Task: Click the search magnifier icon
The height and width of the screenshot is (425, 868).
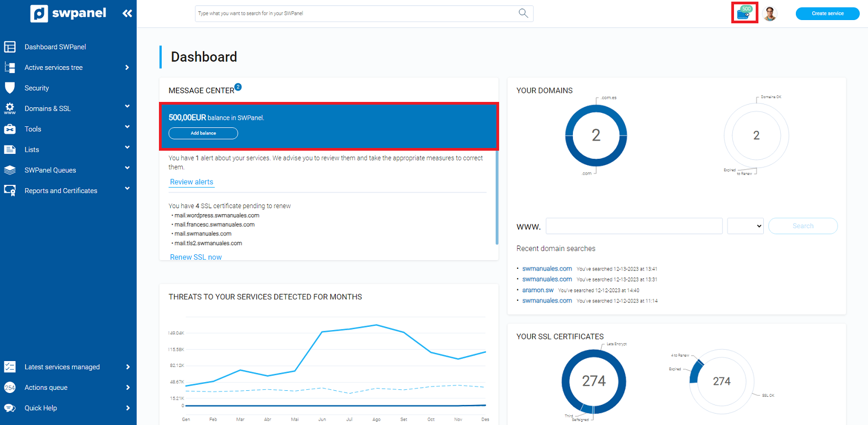Action: pos(523,13)
